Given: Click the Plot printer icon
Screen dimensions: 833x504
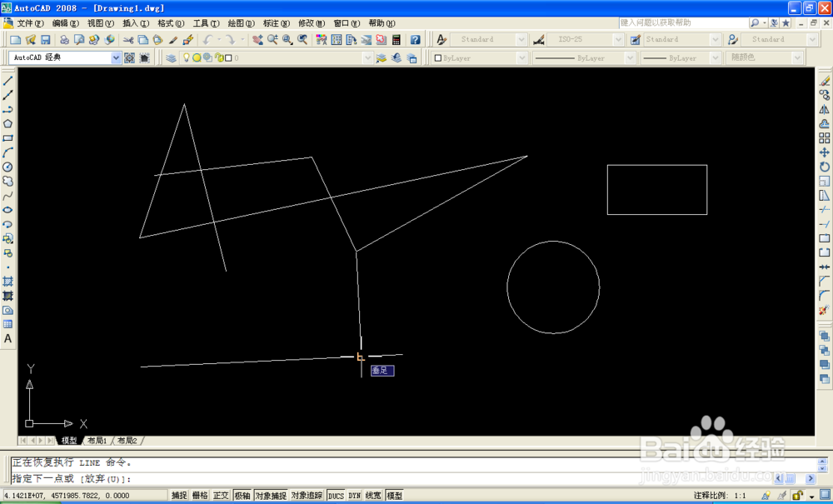Looking at the screenshot, I should (x=64, y=40).
